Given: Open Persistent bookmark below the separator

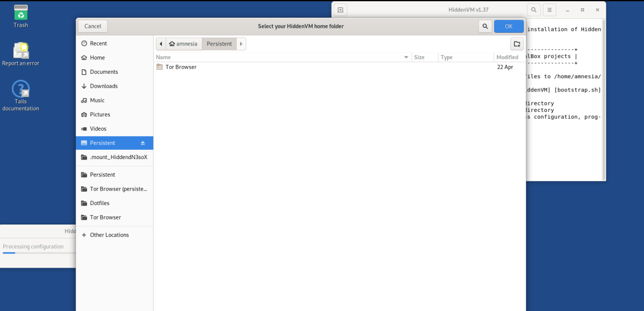Looking at the screenshot, I should (115, 175).
